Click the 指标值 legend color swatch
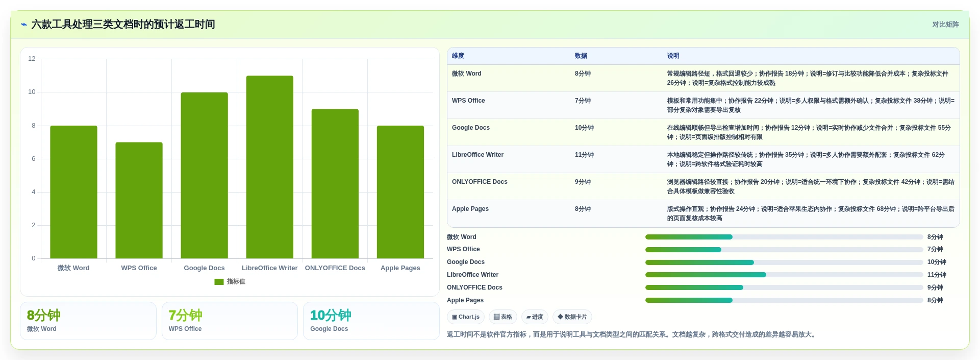Image resolution: width=980 pixels, height=360 pixels. (x=219, y=282)
